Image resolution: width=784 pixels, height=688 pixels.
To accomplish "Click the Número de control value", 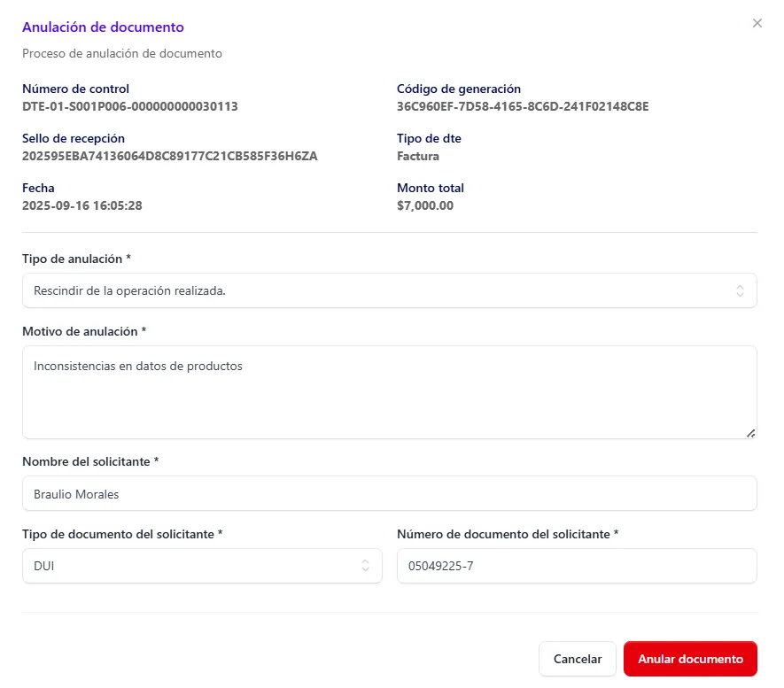I will [128, 105].
